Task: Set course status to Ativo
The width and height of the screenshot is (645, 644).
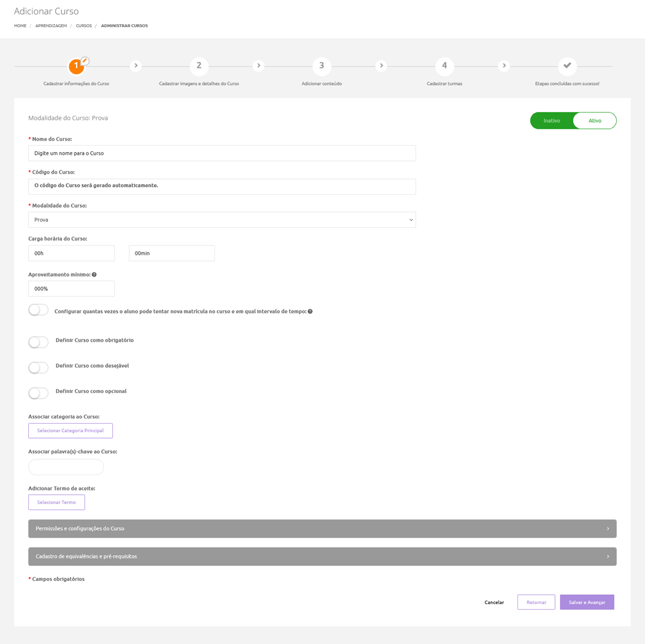Action: click(595, 120)
